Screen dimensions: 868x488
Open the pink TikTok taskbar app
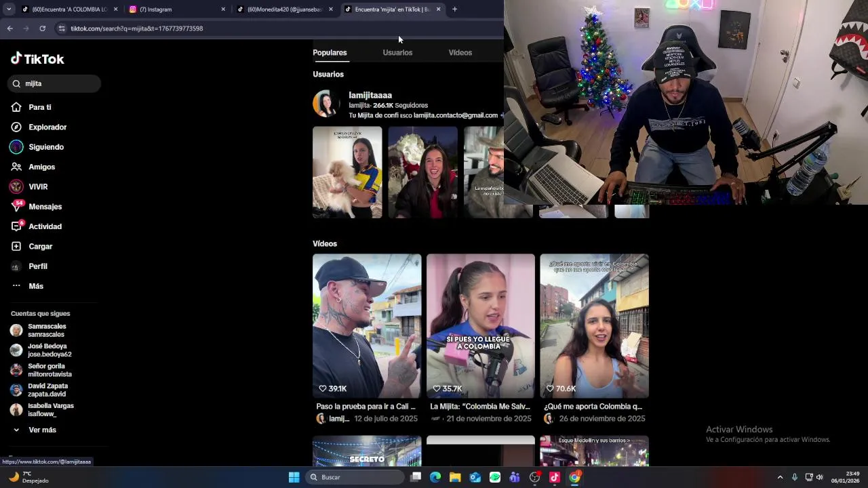[x=555, y=477]
